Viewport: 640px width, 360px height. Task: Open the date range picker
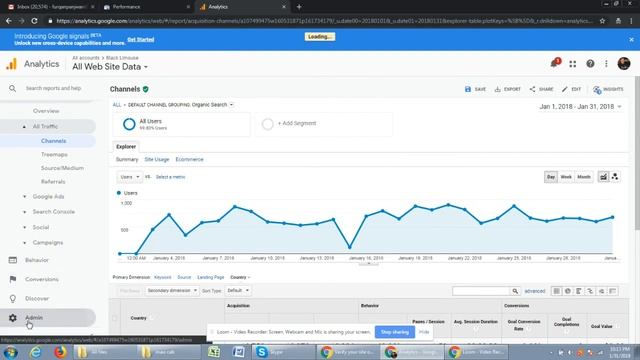click(580, 107)
